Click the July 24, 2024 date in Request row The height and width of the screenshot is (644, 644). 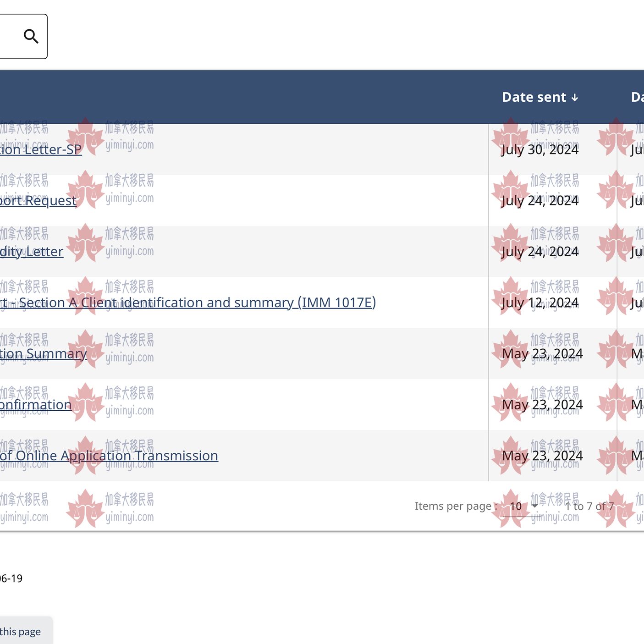click(x=540, y=201)
